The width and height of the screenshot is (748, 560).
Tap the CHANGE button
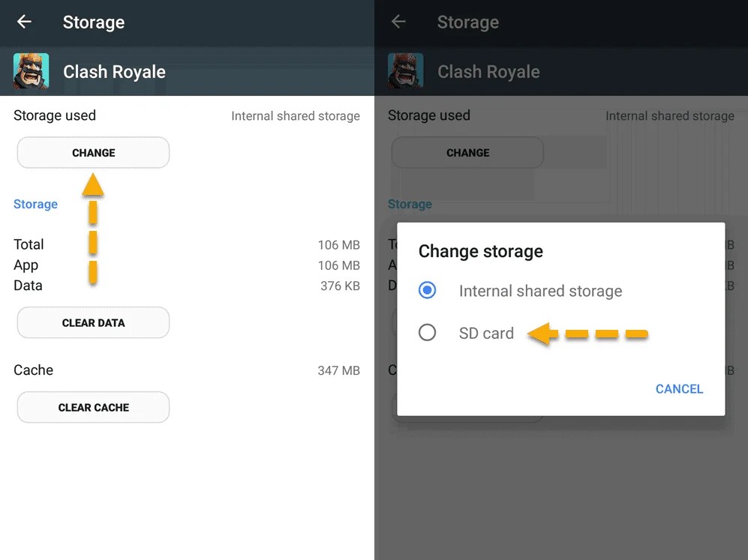click(92, 152)
